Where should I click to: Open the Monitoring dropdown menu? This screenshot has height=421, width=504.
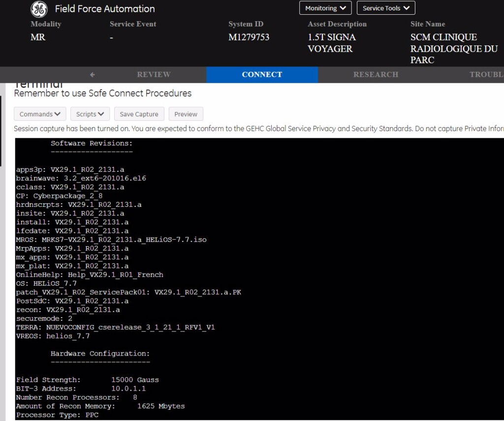(x=325, y=8)
